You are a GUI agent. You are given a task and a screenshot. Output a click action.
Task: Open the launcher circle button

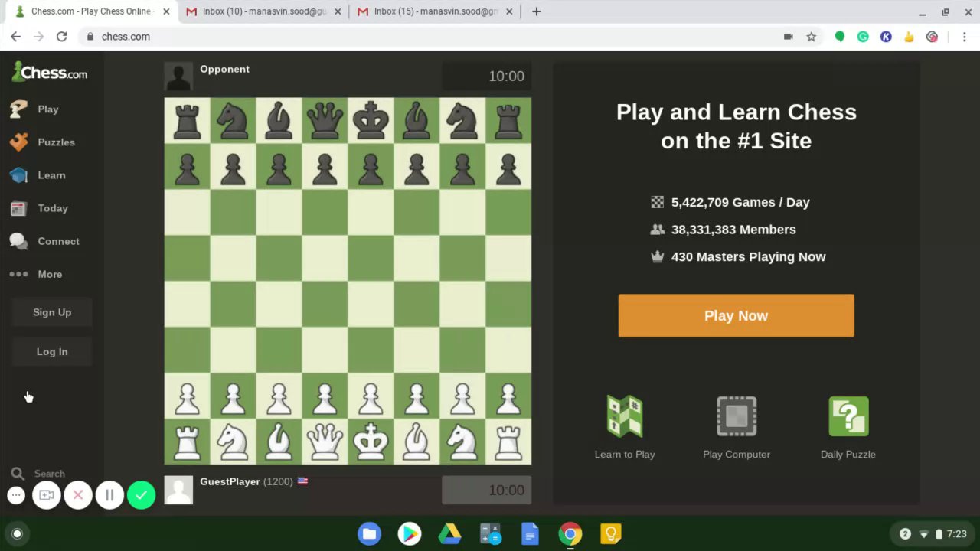pyautogui.click(x=17, y=533)
